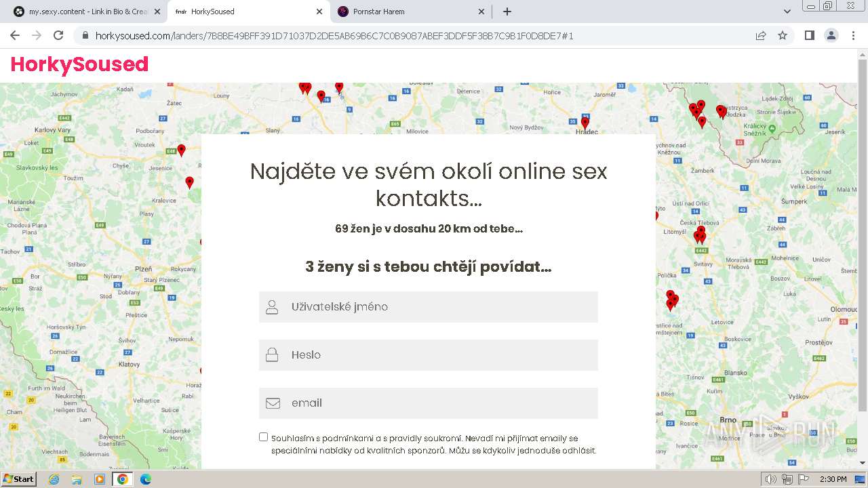Click the browser back arrow
868x488 pixels.
click(x=15, y=36)
